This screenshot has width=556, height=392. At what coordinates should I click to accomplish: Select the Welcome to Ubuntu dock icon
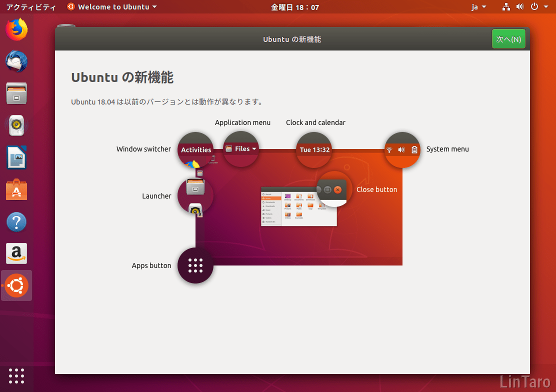point(16,285)
